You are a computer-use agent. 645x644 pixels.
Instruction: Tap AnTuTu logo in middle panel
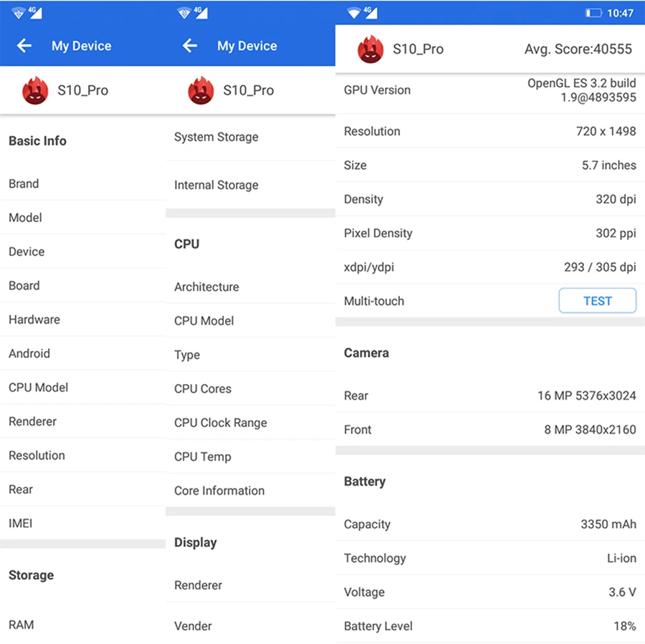coord(201,90)
